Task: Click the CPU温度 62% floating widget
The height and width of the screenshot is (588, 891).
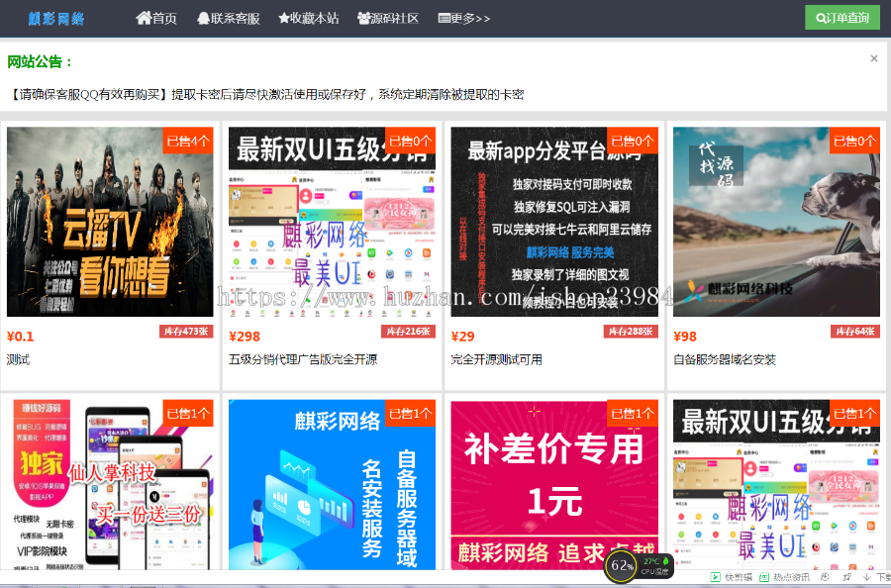Action: click(639, 566)
